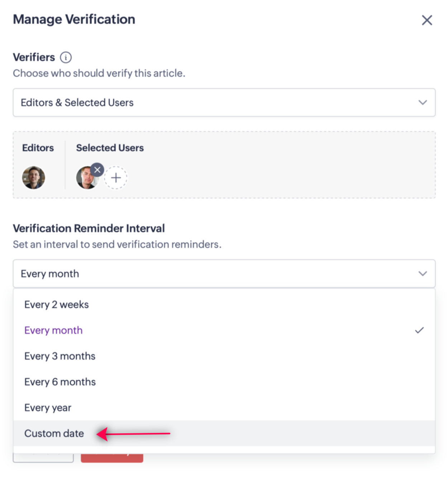Screen dimensions: 448x478
Task: Click the Verifiers info icon
Action: [x=66, y=57]
